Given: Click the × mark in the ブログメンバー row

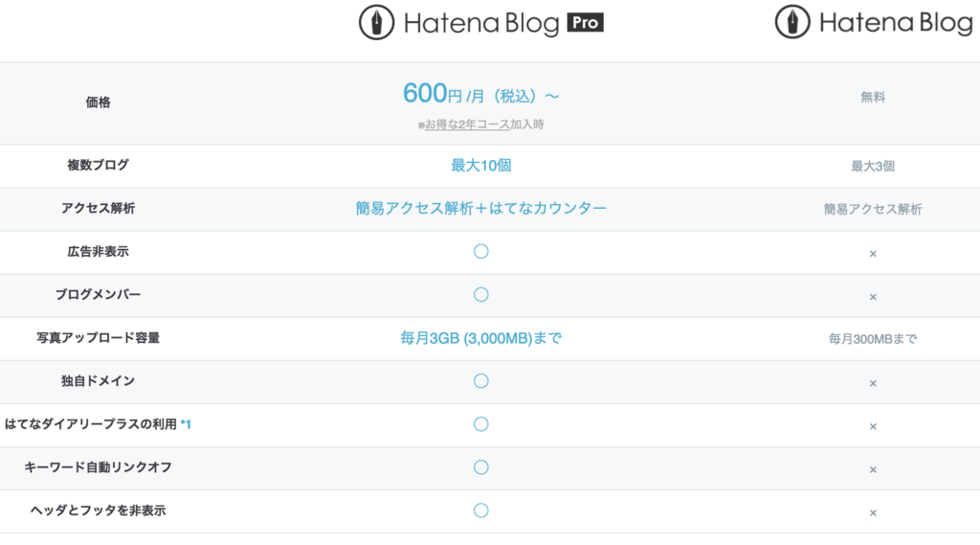Looking at the screenshot, I should (873, 297).
